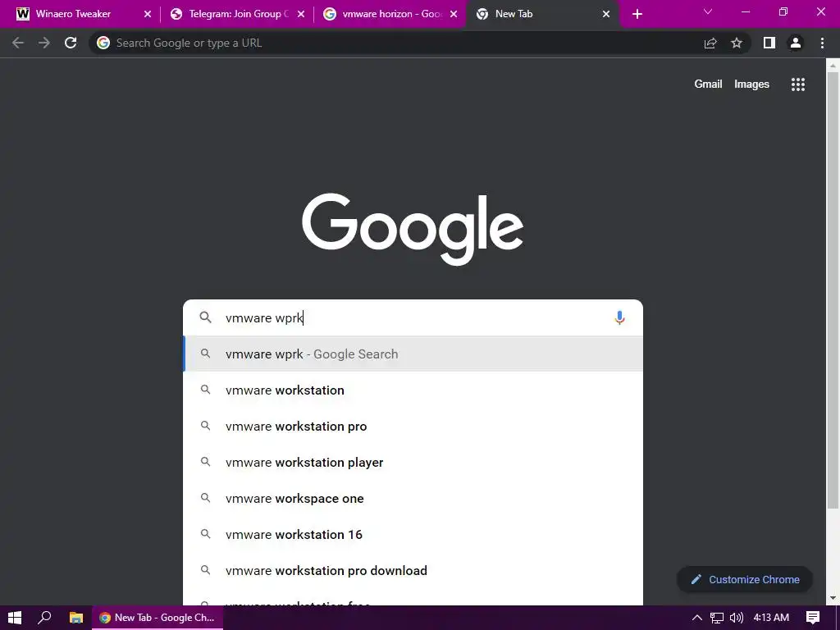The image size is (840, 630).
Task: Choose the 'vmware wprk - Google Search' suggestion
Action: tap(413, 354)
